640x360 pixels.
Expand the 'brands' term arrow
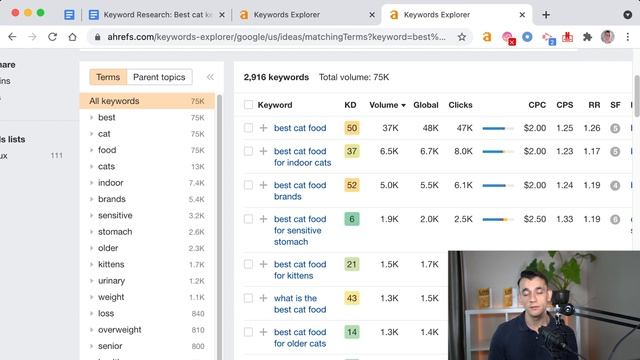point(91,199)
